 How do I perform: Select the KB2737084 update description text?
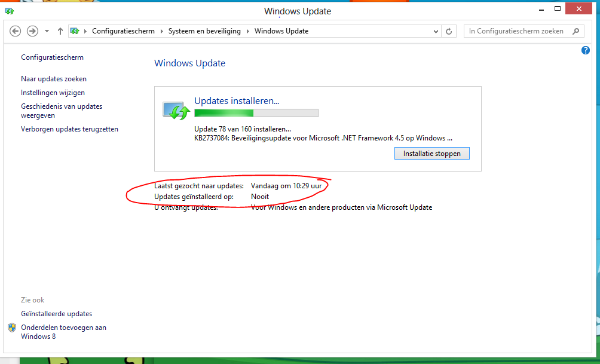tap(323, 138)
